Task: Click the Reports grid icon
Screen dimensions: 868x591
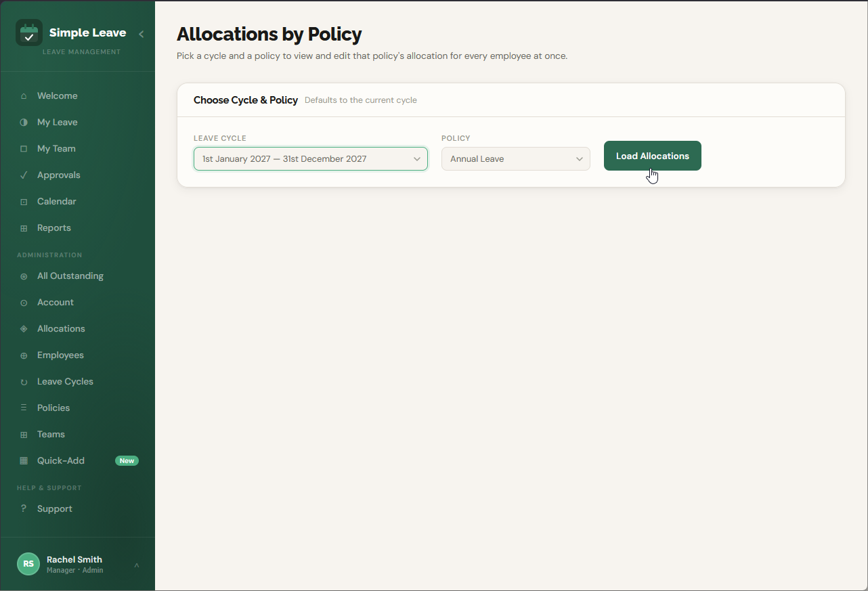Action: (24, 228)
